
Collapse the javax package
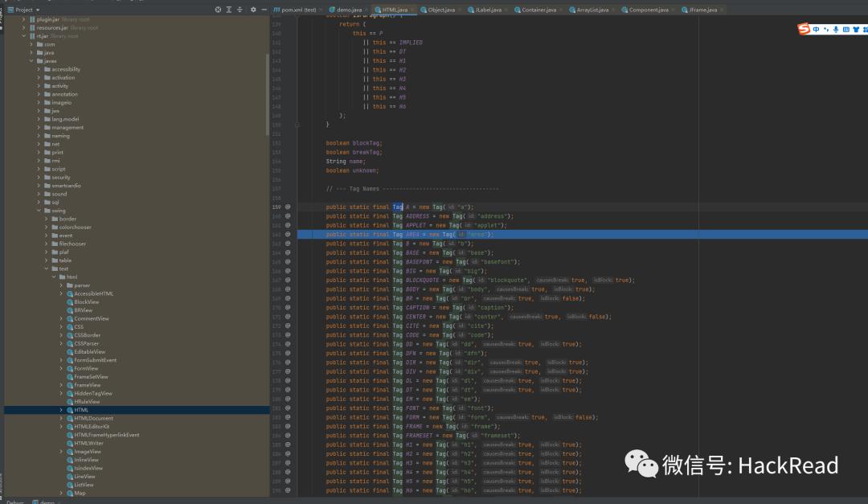point(31,61)
